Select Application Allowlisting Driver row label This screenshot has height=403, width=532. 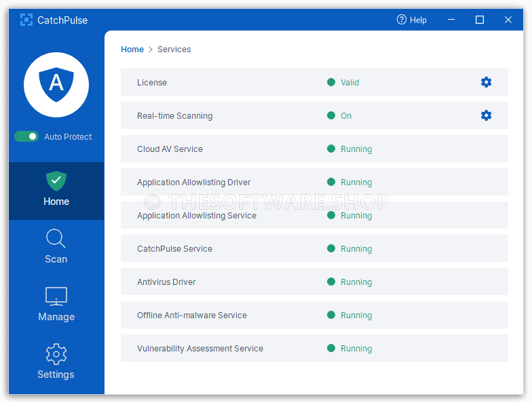(x=194, y=182)
